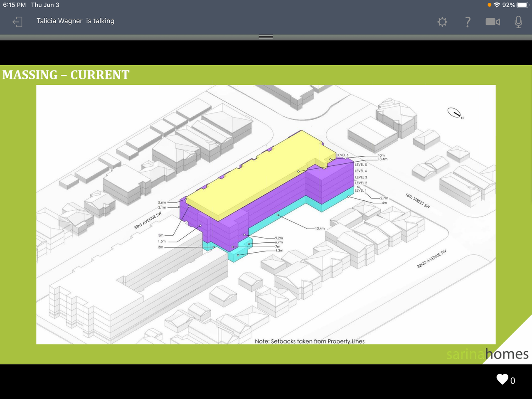Tap the '1.5m' setback dimension
The height and width of the screenshot is (399, 532).
(162, 241)
